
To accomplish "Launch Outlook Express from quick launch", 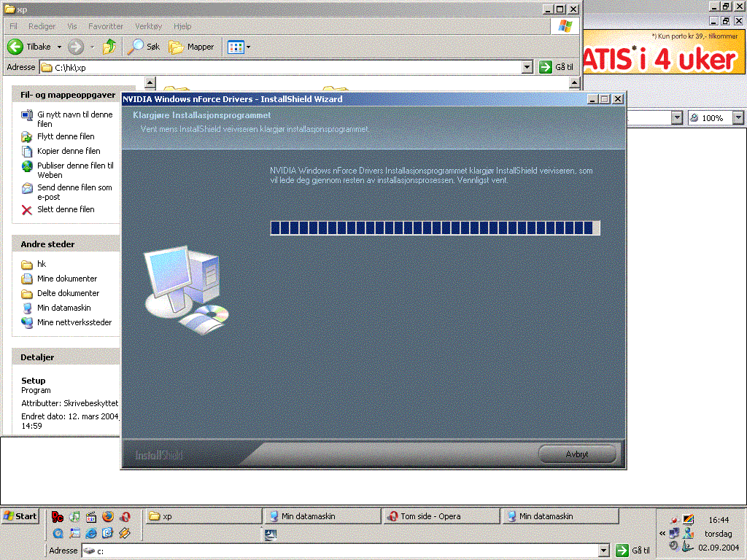I will [x=108, y=533].
